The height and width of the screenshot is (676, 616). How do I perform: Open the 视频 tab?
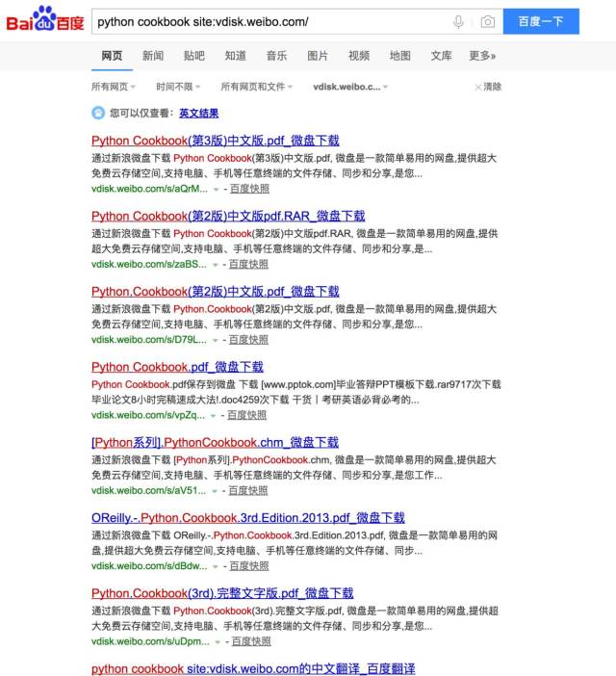click(x=359, y=56)
